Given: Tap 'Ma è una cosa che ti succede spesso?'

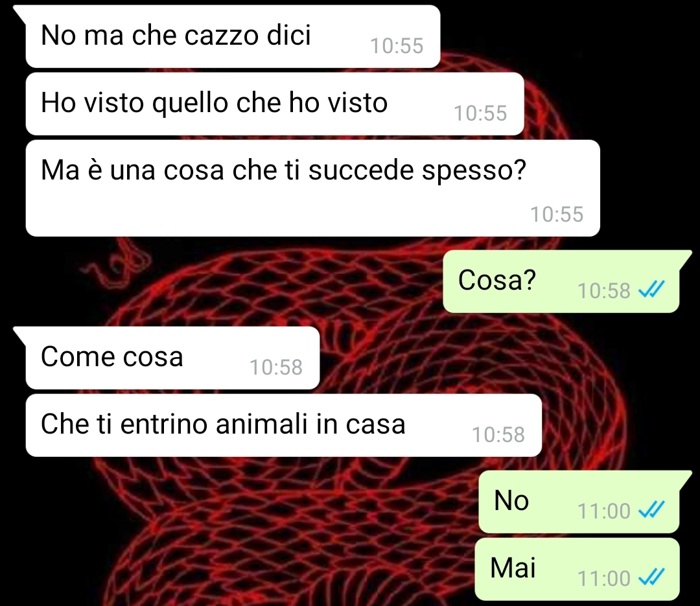Looking at the screenshot, I should pyautogui.click(x=312, y=188).
